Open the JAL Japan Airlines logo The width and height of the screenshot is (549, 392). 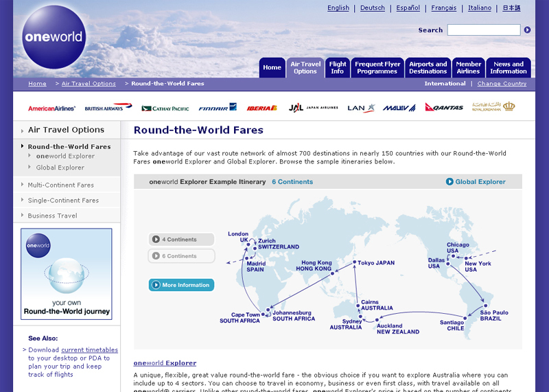coord(313,108)
